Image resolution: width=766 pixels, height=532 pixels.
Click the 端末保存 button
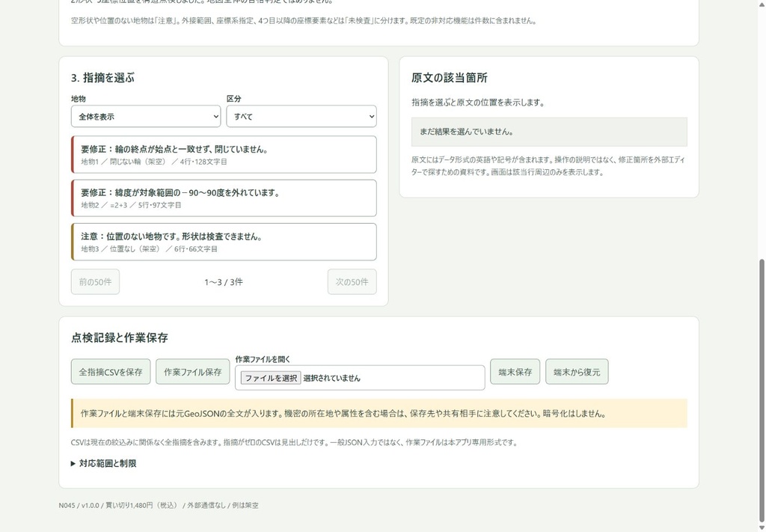point(515,372)
